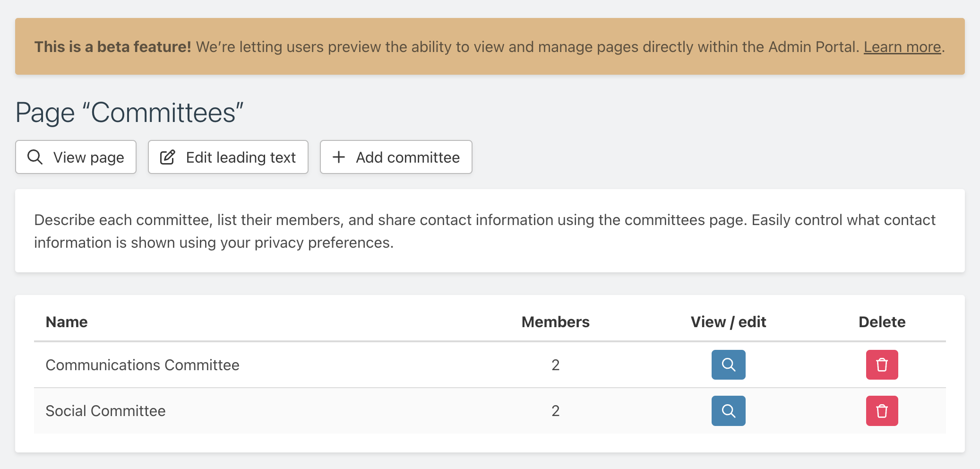980x469 pixels.
Task: Open the "Learn more" link in the banner
Action: click(902, 46)
